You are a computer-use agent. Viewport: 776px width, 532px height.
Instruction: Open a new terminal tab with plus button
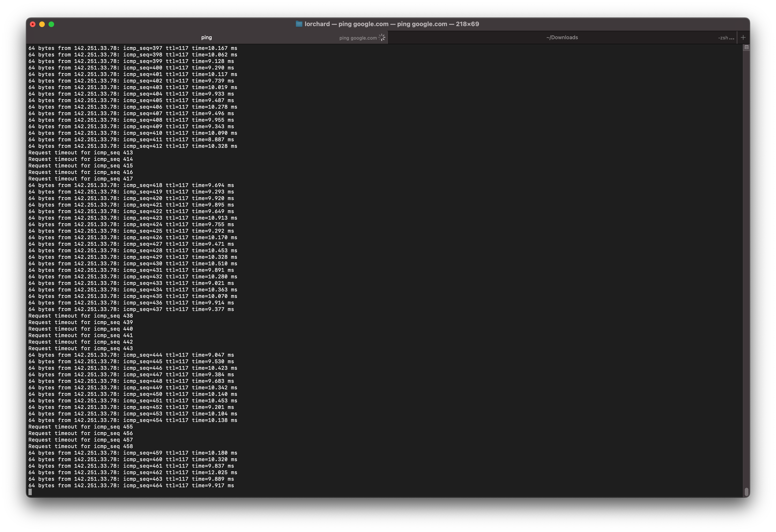tap(743, 37)
